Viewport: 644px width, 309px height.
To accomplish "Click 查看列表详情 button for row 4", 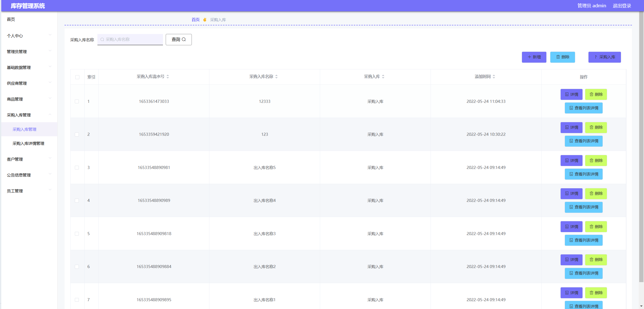I will coord(583,207).
